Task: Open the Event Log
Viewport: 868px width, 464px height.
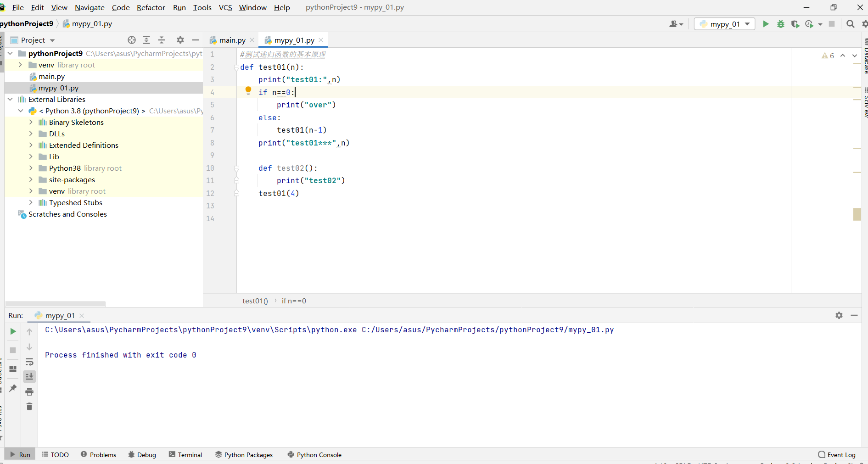Action: [x=837, y=455]
